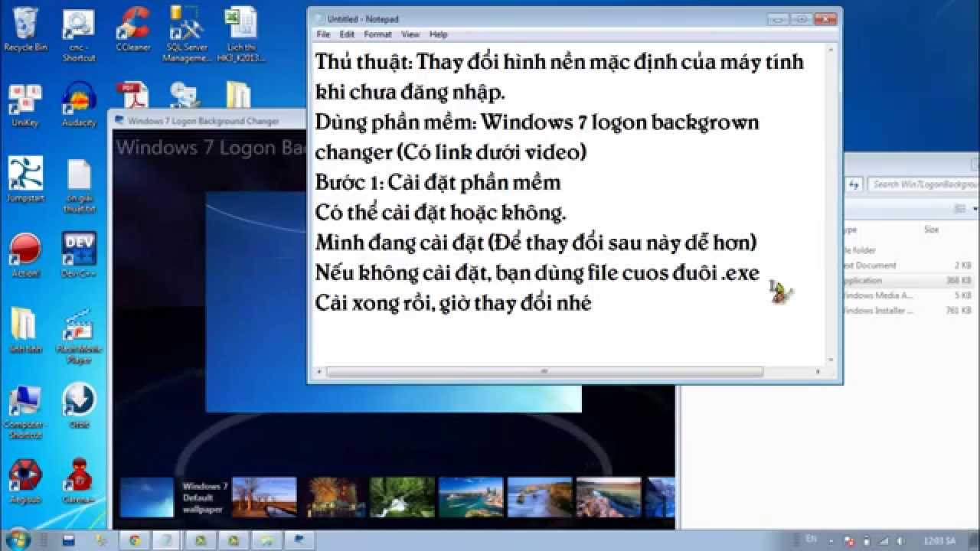Viewport: 980px width, 551px height.
Task: Open the Jumpstart desktop shortcut
Action: point(25,180)
